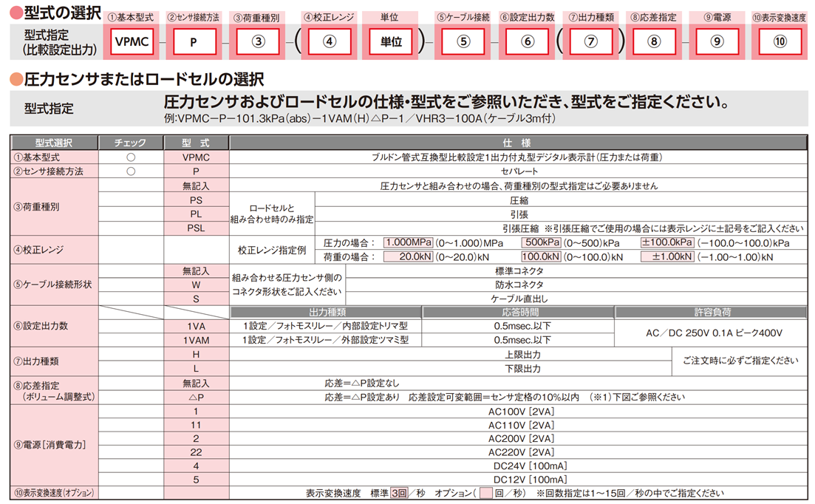This screenshot has width=815, height=504.
Task: Click the チェック column header
Action: click(x=131, y=143)
